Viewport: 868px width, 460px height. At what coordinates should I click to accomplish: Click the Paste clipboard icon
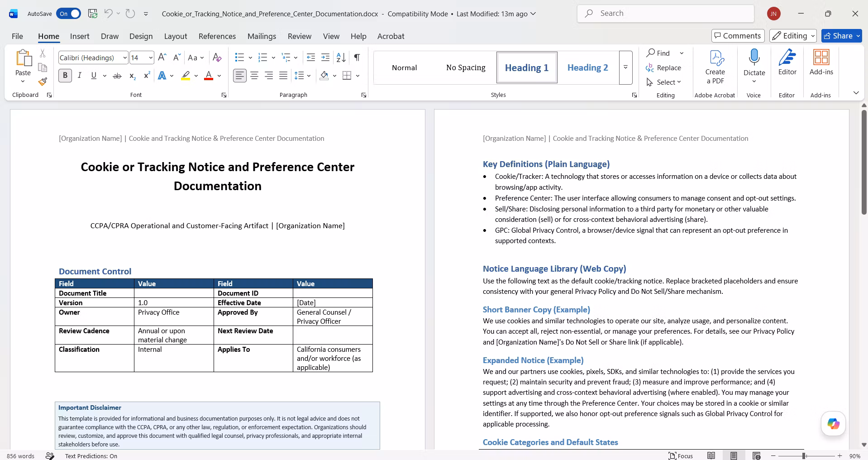23,59
